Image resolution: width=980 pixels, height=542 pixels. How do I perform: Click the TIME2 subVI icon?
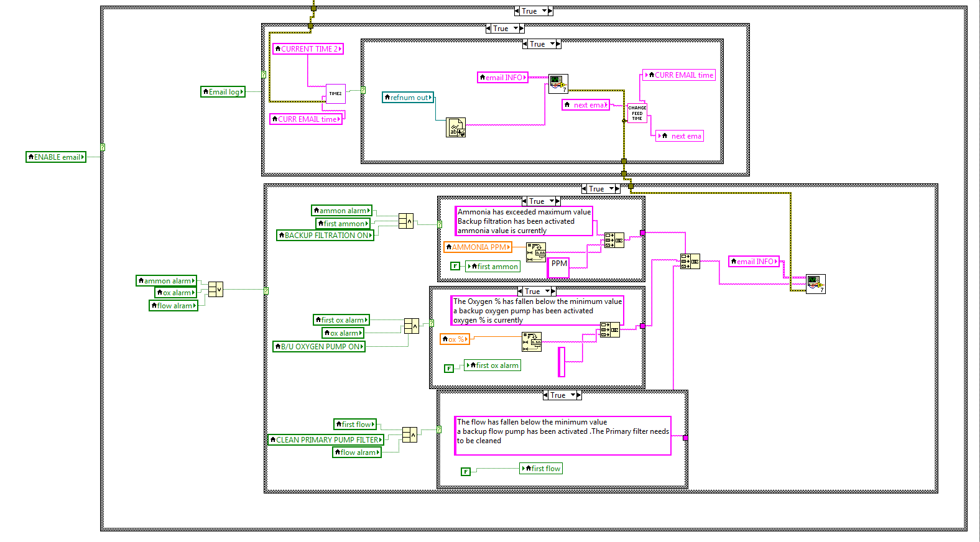tap(335, 94)
